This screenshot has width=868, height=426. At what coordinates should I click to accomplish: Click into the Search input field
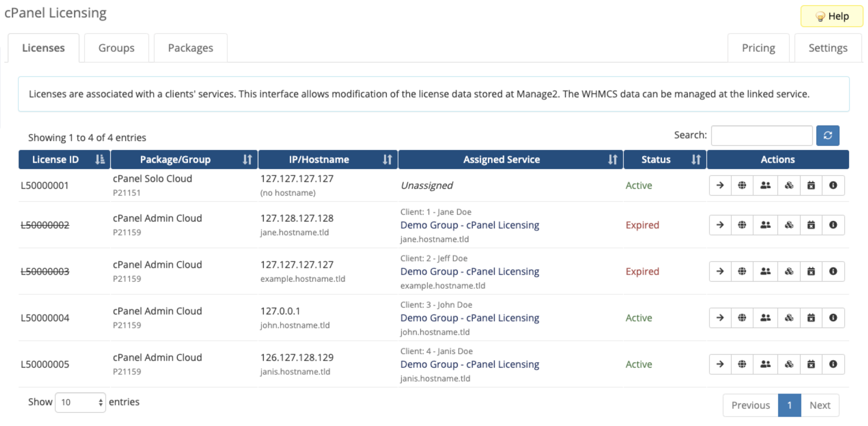(762, 136)
